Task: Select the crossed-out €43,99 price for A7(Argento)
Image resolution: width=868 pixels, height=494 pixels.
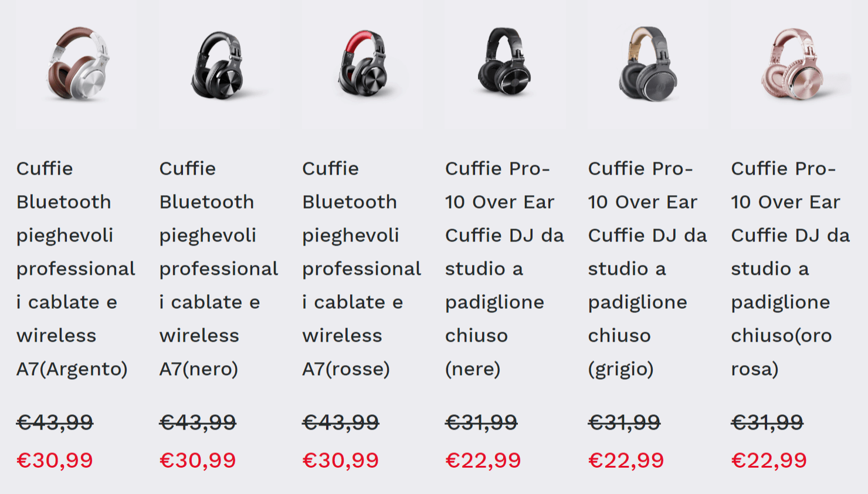Action: pos(55,423)
